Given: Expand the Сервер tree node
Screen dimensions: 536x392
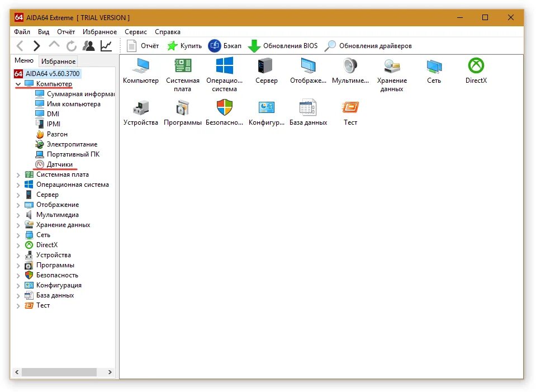Looking at the screenshot, I should [18, 195].
